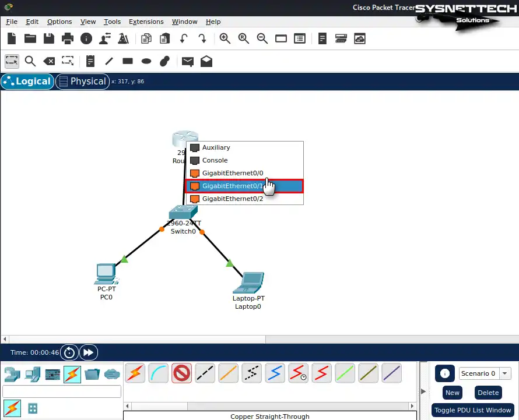This screenshot has height=420, width=519.
Task: Zoom in with the plus magnifier
Action: click(225, 38)
